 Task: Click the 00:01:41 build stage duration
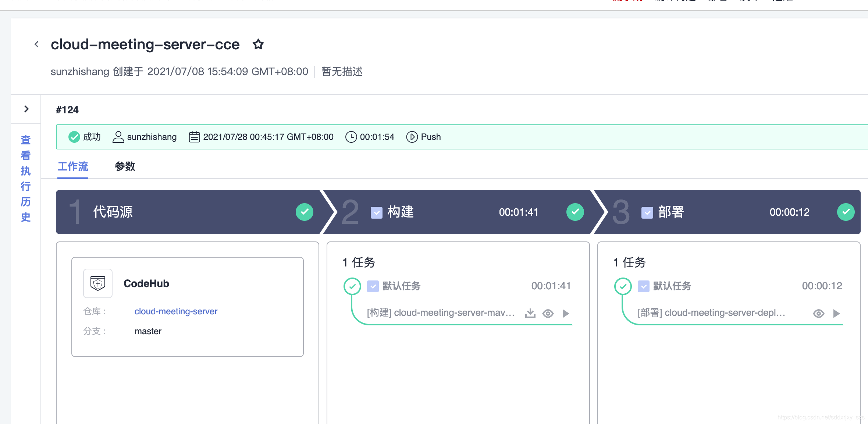519,212
